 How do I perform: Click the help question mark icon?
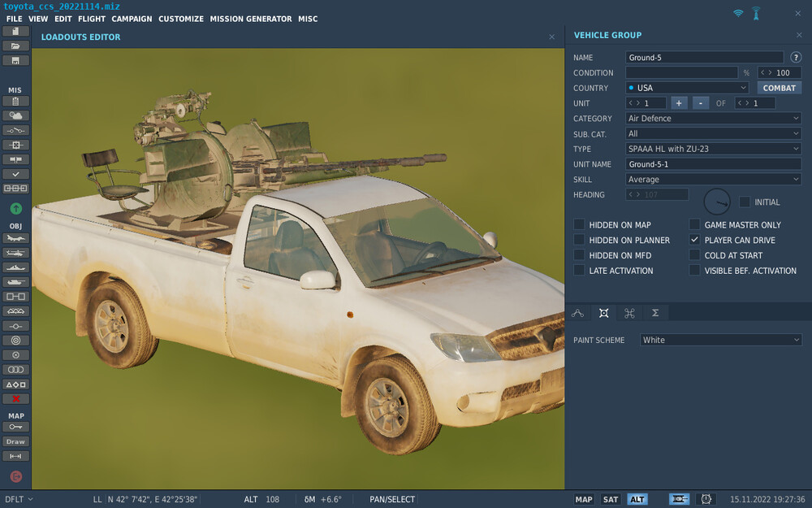[x=796, y=58]
